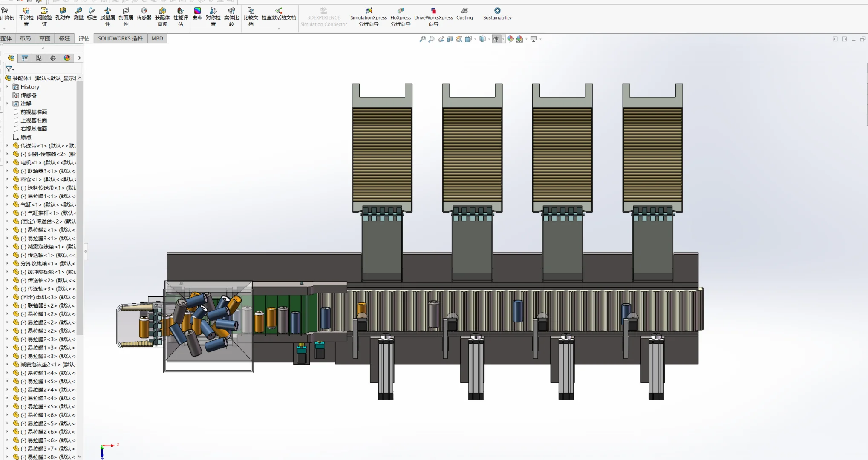The width and height of the screenshot is (868, 460).
Task: Toggle Hide/Show Items in view toolbar
Action: tap(496, 39)
